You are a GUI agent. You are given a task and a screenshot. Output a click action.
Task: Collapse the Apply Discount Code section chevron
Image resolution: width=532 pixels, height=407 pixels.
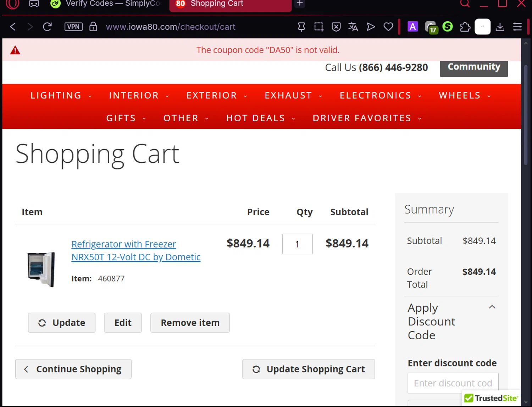[492, 307]
